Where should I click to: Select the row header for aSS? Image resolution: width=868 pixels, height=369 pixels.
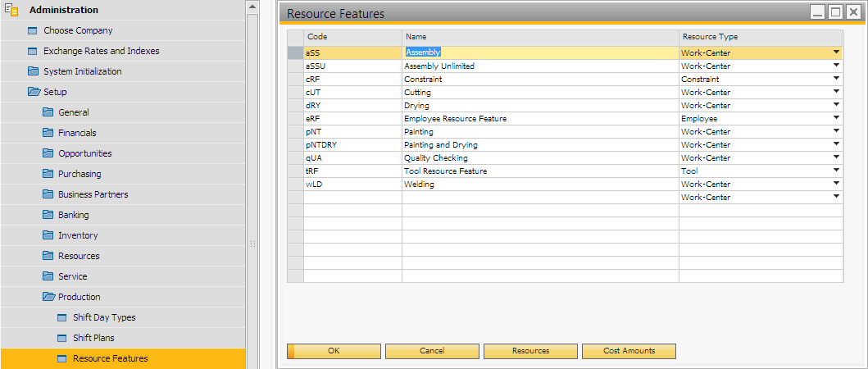[x=295, y=52]
